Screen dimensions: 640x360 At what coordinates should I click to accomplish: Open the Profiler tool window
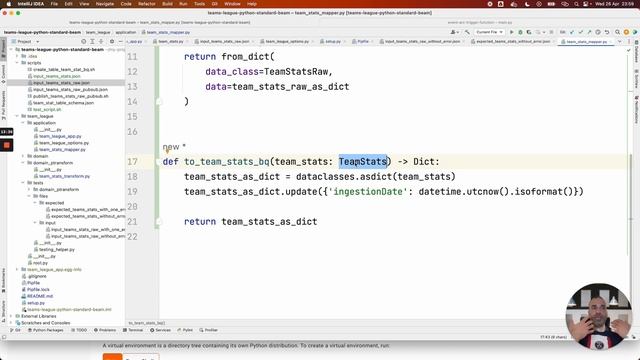click(x=209, y=330)
